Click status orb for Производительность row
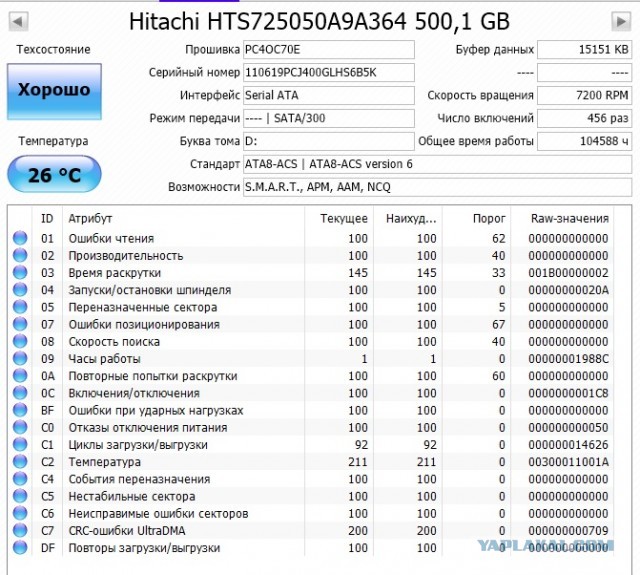Image resolution: width=640 pixels, height=575 pixels. pos(20,255)
